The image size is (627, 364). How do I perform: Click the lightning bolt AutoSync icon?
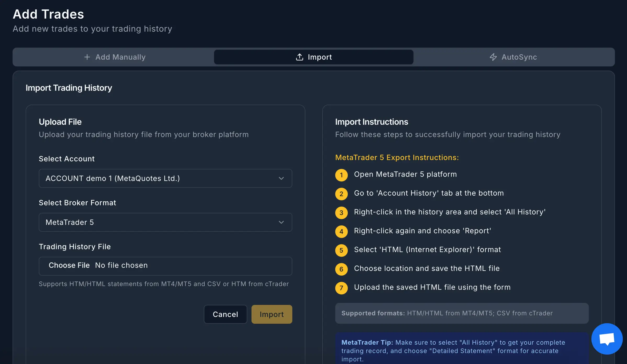tap(493, 57)
